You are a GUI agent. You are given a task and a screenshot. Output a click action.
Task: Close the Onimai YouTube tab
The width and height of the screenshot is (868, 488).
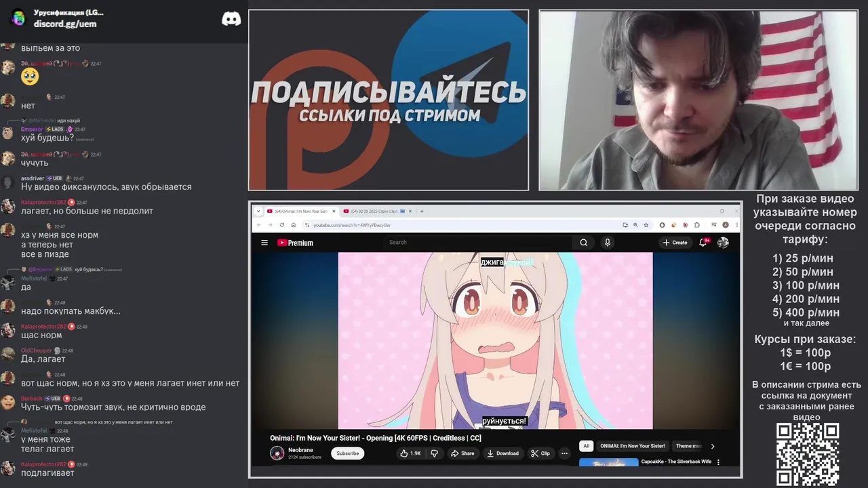click(x=334, y=211)
